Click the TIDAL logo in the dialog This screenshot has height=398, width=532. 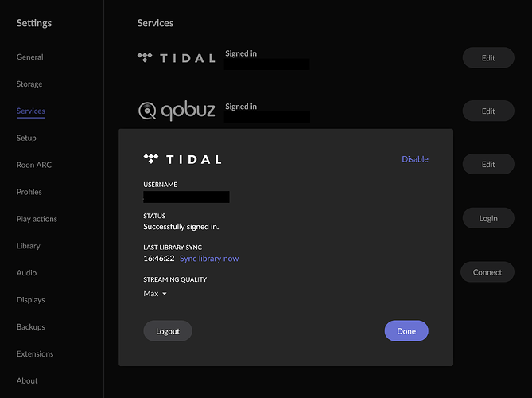click(182, 159)
